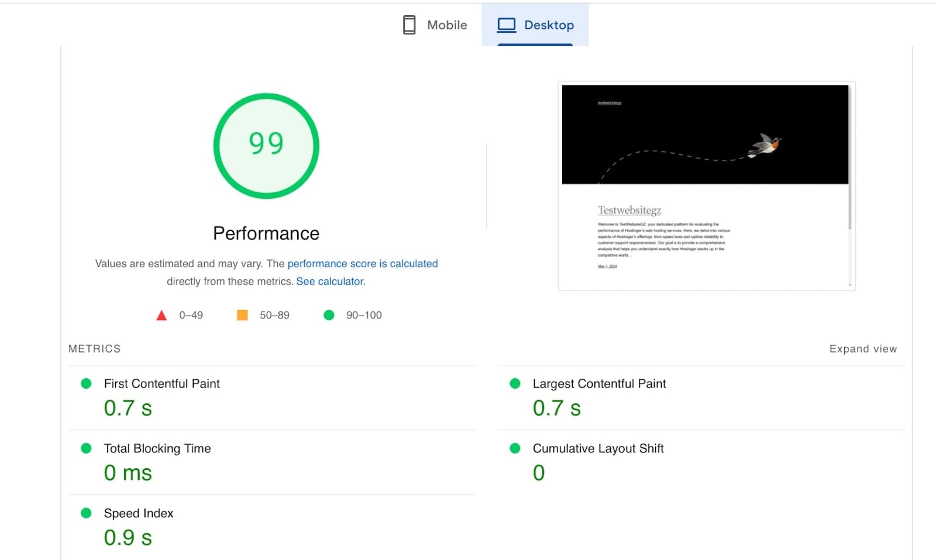Click the 0 ms Total Blocking Time value
Screen dimensions: 936x560
pos(128,472)
